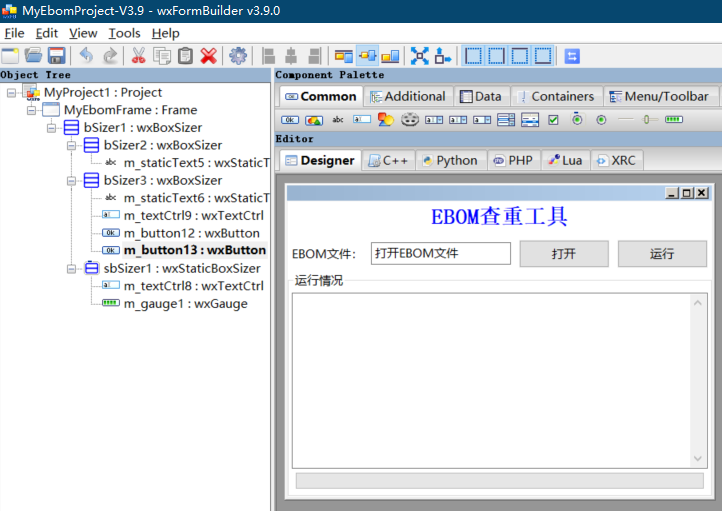Screen dimensions: 722x511
Task: Open the View menu
Action: click(x=83, y=33)
